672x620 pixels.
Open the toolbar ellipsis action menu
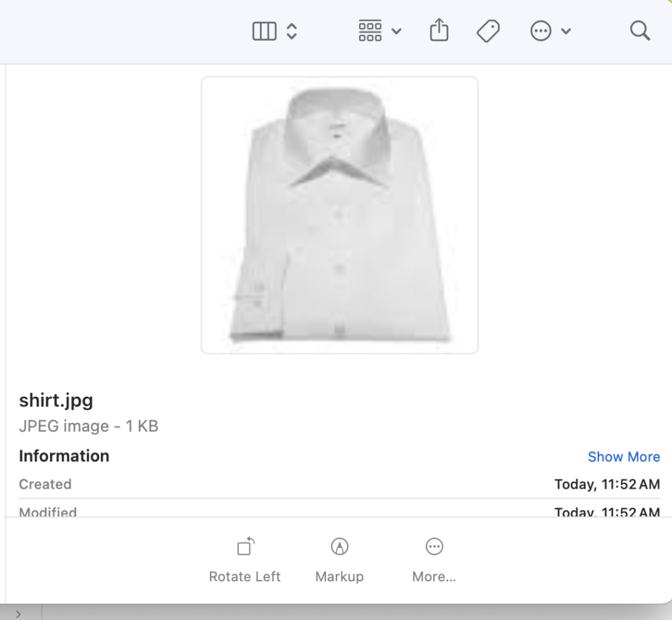[x=541, y=31]
